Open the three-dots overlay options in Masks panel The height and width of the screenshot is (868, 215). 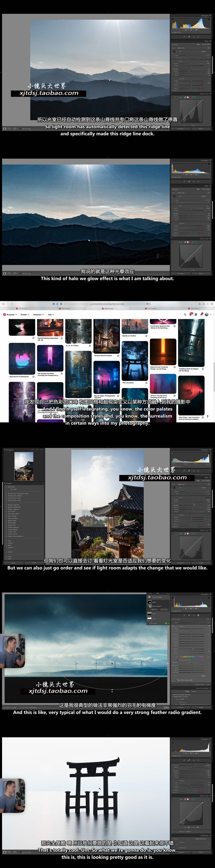[x=169, y=623]
